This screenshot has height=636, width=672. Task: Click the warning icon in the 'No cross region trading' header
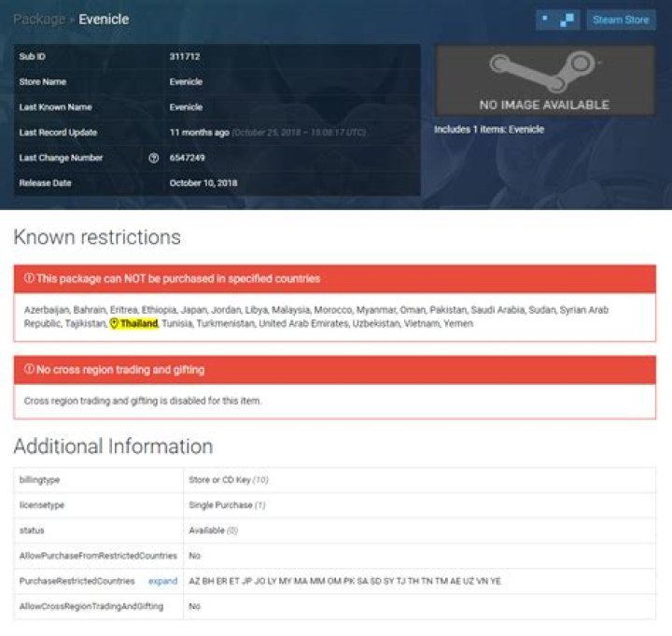29,369
